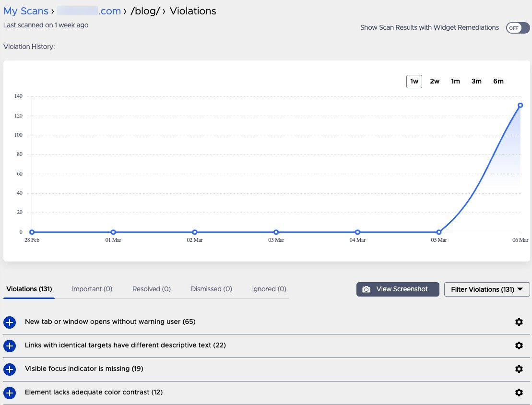Open gear settings for 'Links with identical targets'

pos(519,345)
